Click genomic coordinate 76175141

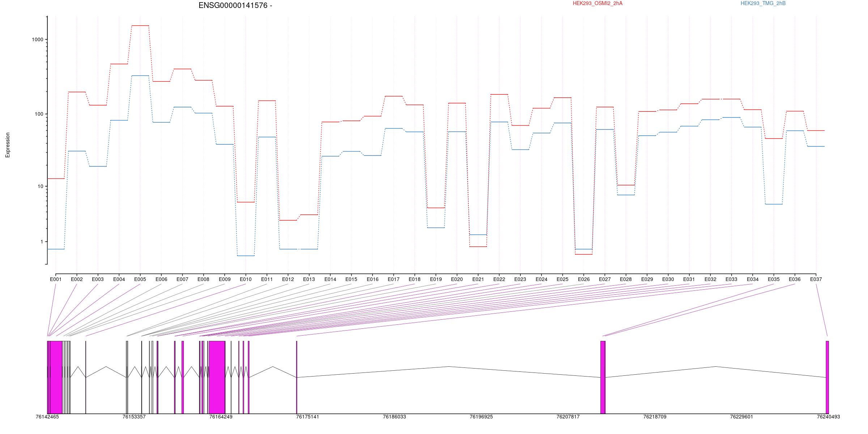pyautogui.click(x=308, y=417)
